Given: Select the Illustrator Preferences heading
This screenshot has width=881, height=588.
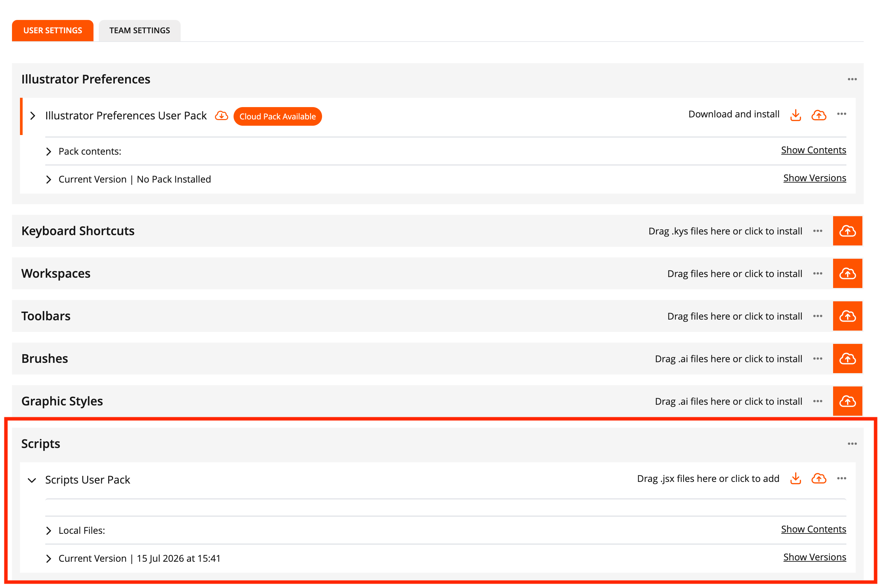Looking at the screenshot, I should pyautogui.click(x=86, y=79).
